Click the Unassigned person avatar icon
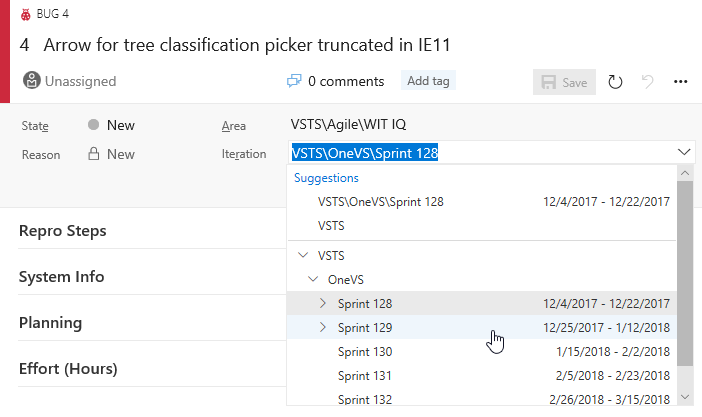Screen dimensions: 702x417 coord(32,81)
